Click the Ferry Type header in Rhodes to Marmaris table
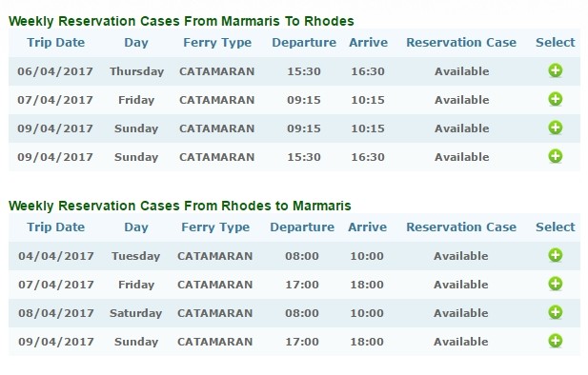 click(x=215, y=227)
